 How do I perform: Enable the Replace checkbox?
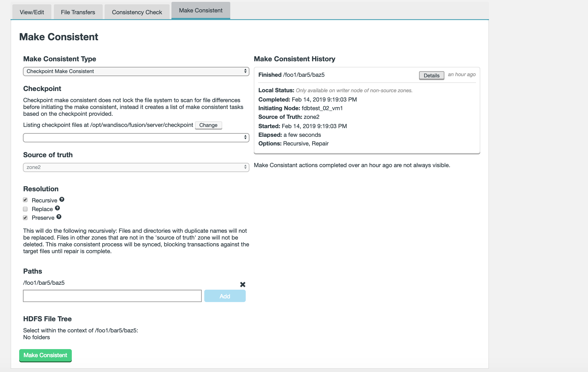pos(25,209)
